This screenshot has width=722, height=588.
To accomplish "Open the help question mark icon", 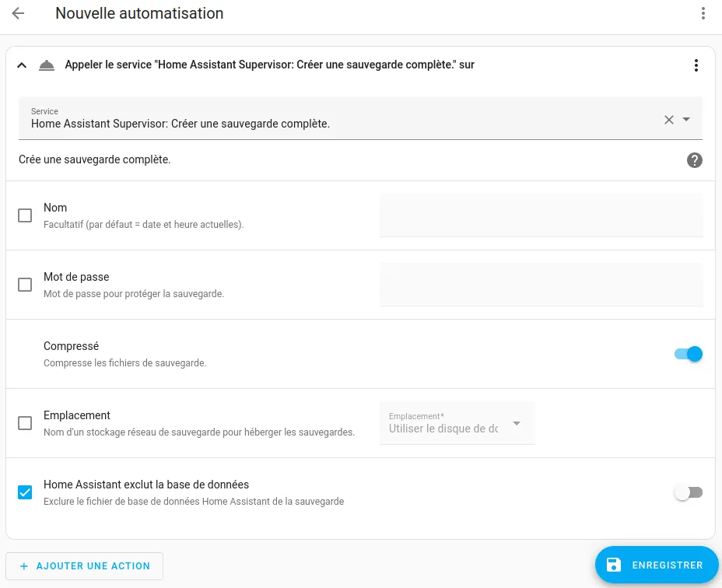I will (695, 159).
